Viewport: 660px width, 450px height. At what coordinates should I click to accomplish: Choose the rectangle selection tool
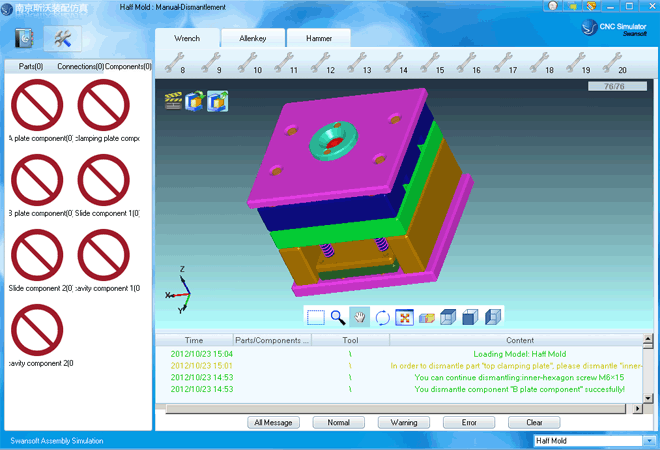tap(316, 317)
